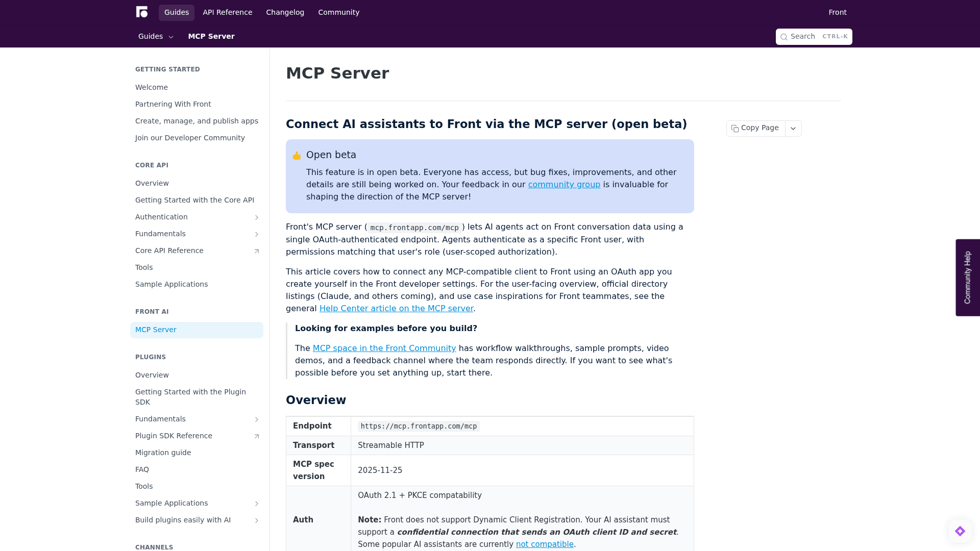The width and height of the screenshot is (980, 551).
Task: Expand Core API Fundamentals chevron
Action: (x=257, y=234)
